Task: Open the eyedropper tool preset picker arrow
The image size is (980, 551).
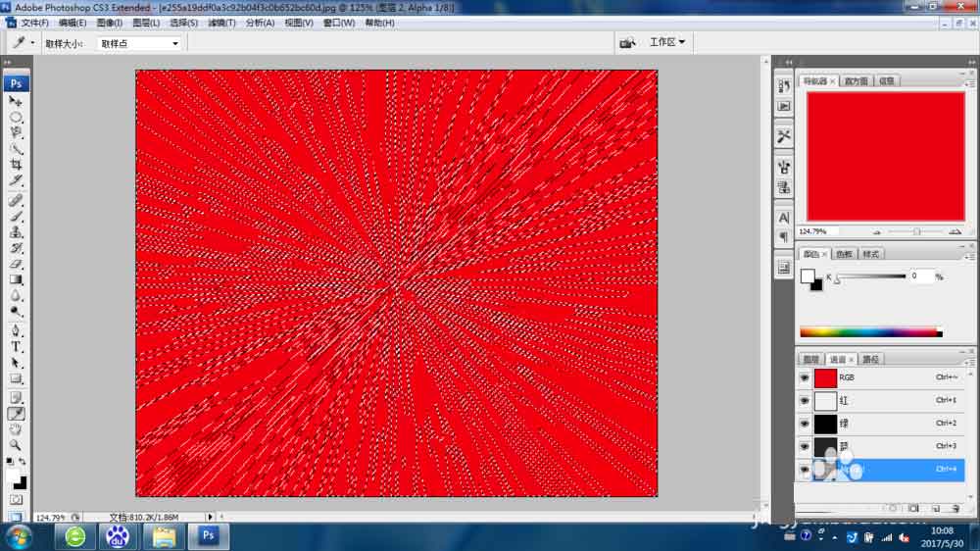Action: point(32,42)
